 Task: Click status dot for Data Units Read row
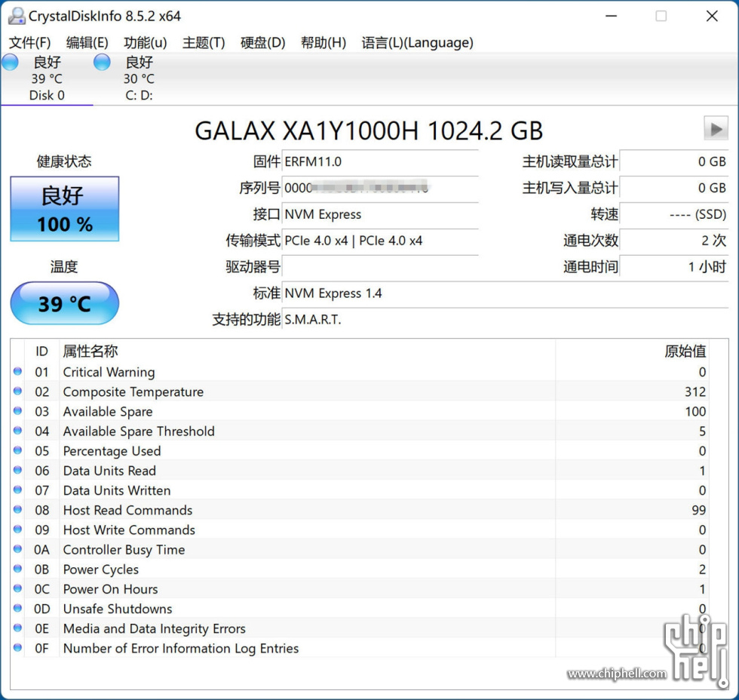[18, 471]
